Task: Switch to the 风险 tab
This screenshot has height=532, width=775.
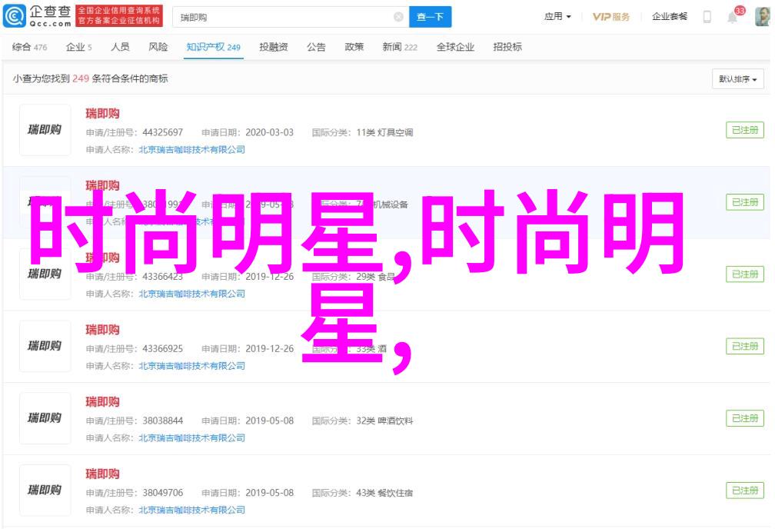Action: click(x=158, y=47)
